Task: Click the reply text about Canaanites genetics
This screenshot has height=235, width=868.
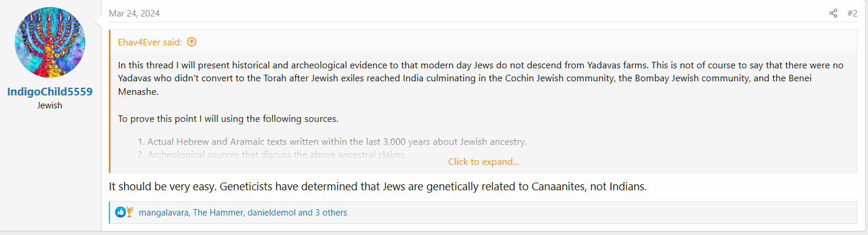Action: tap(378, 187)
